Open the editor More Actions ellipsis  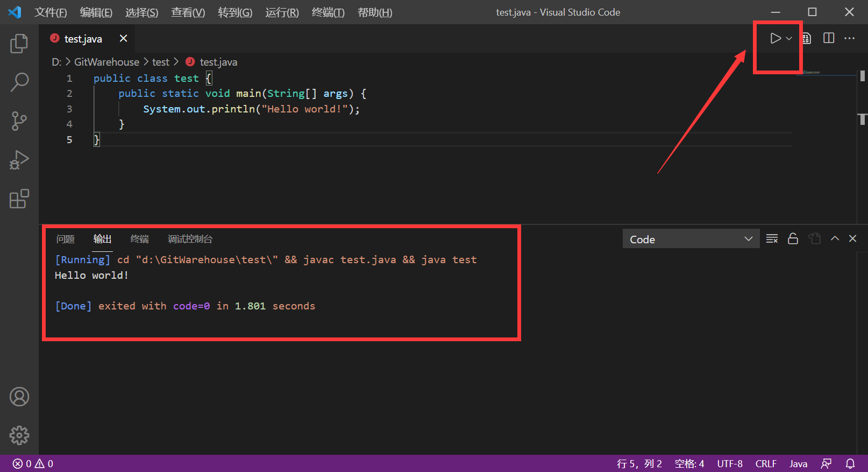(849, 38)
